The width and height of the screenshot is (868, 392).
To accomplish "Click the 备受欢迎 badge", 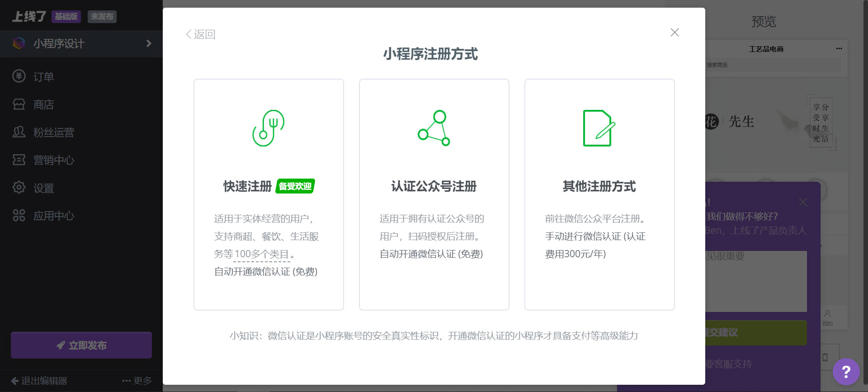I will tap(295, 186).
